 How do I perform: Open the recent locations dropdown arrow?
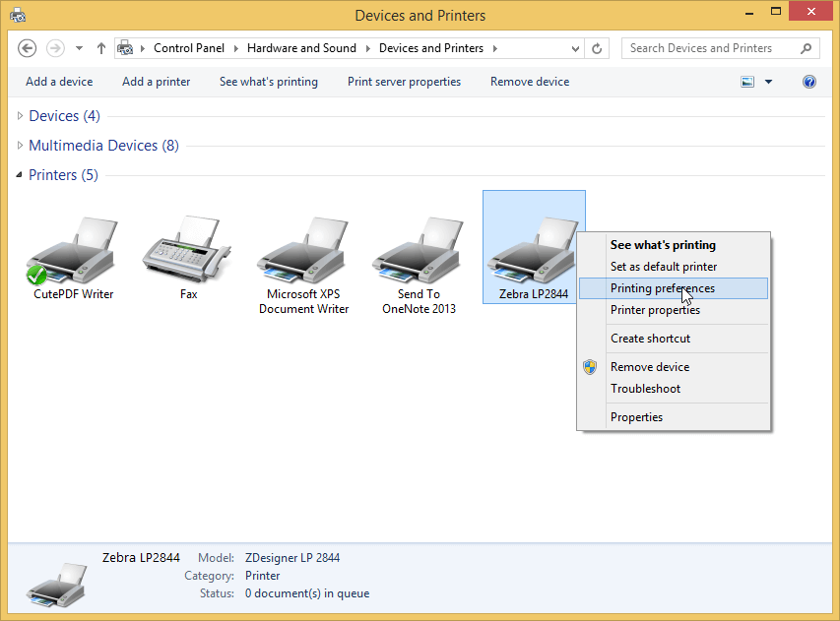(80, 48)
